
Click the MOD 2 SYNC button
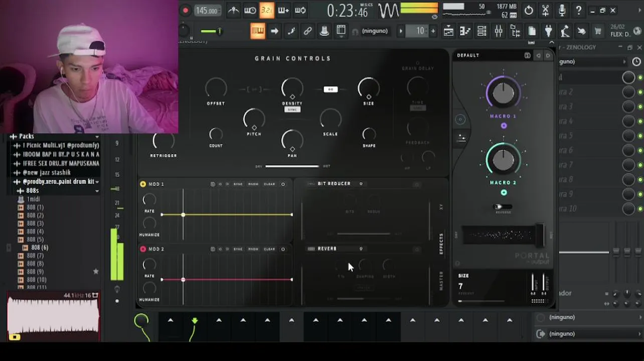coord(238,249)
